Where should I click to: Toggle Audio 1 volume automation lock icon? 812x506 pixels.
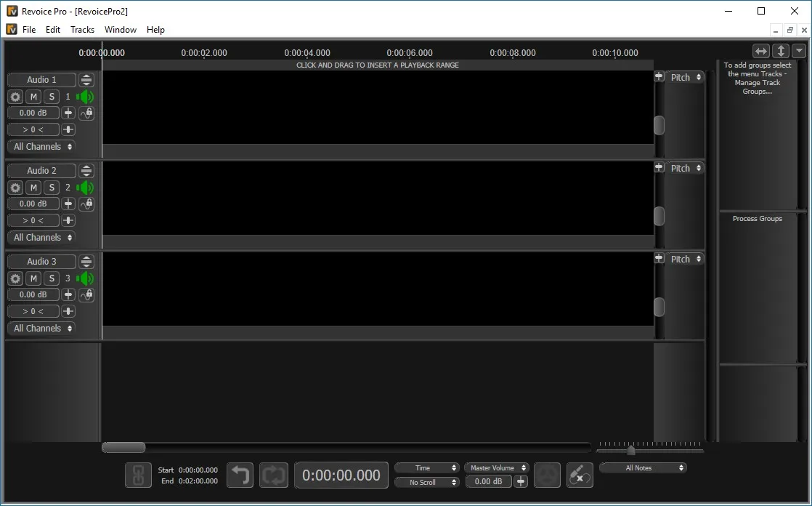point(87,113)
